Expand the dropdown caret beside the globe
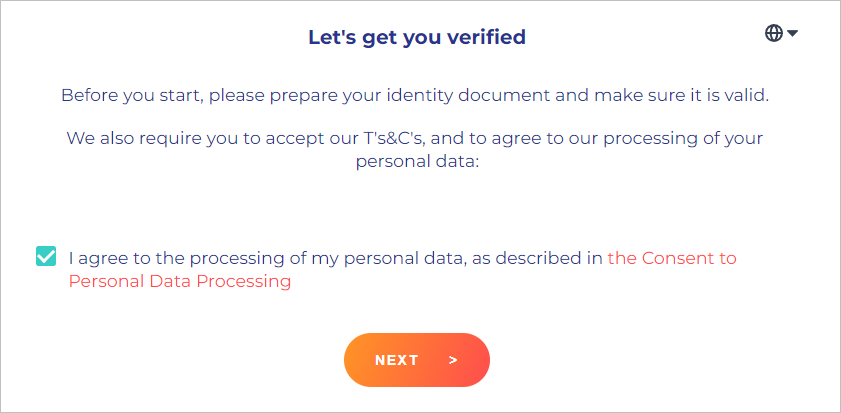The width and height of the screenshot is (841, 413). point(792,34)
